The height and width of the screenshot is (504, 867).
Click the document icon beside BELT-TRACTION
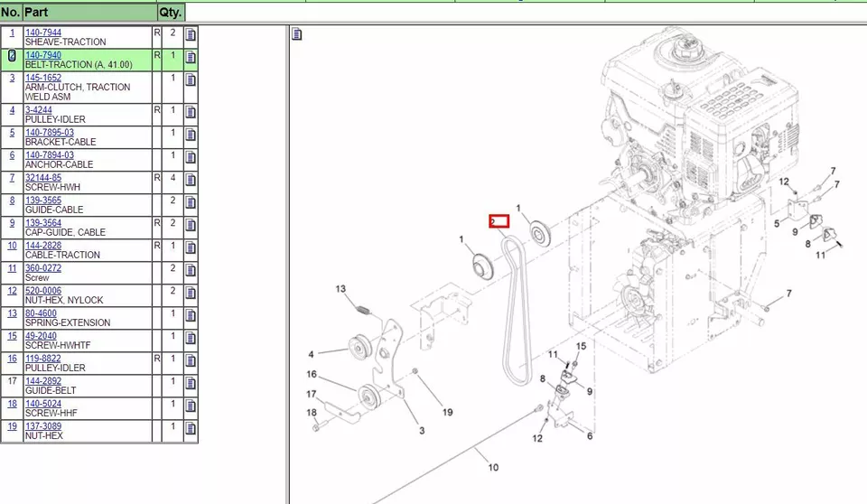(x=191, y=58)
